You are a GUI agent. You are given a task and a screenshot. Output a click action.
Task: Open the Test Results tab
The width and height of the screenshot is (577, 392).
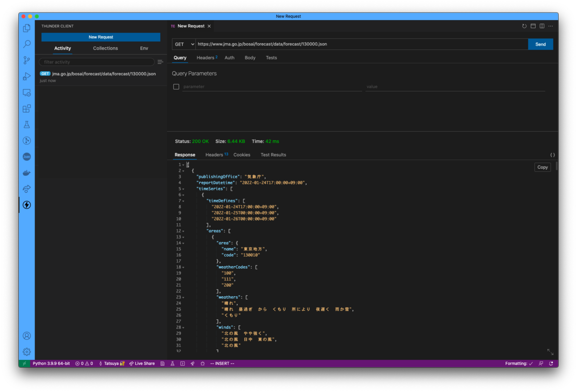[273, 155]
